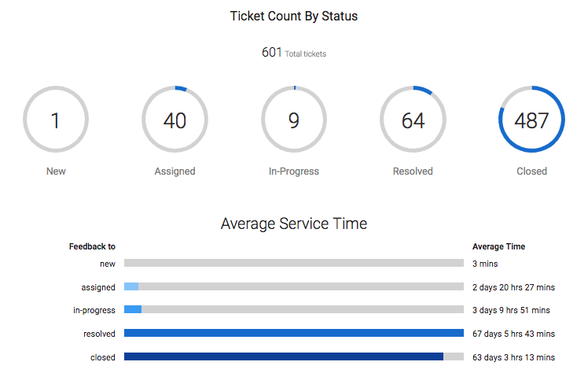This screenshot has width=588, height=373.
Task: Click the 'Assigned' status label
Action: coord(175,172)
